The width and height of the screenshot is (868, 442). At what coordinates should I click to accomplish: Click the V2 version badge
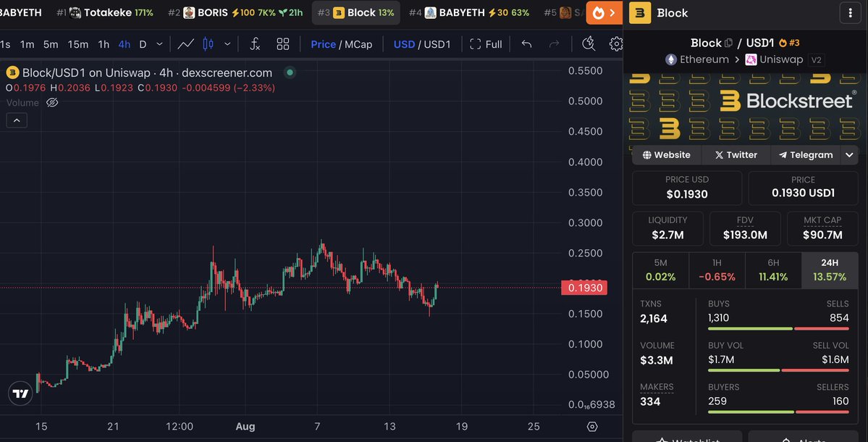click(817, 60)
